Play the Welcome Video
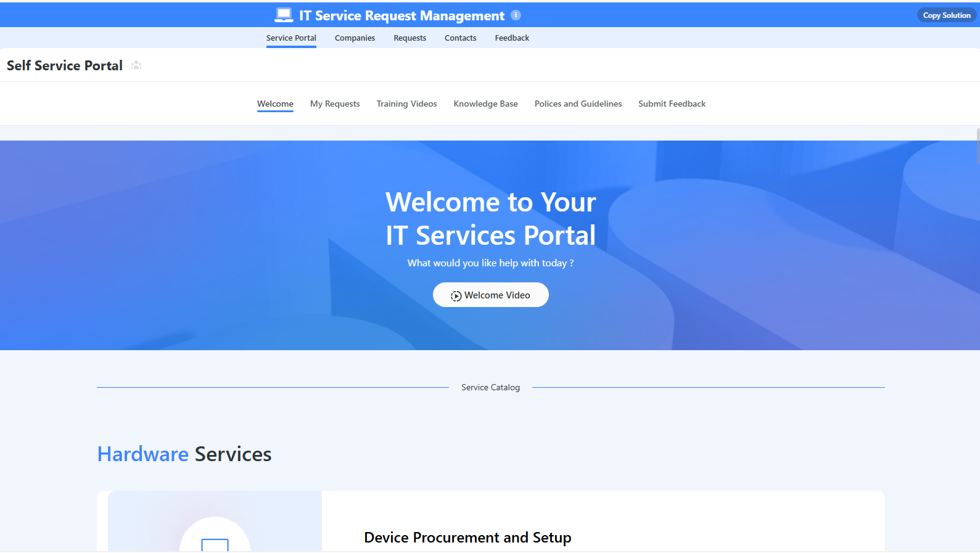The height and width of the screenshot is (553, 980). pyautogui.click(x=490, y=295)
